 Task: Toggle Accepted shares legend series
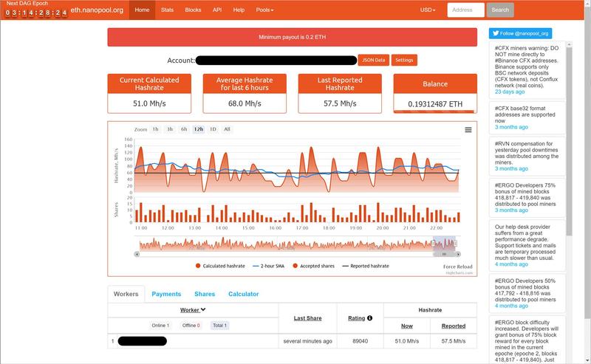click(313, 266)
